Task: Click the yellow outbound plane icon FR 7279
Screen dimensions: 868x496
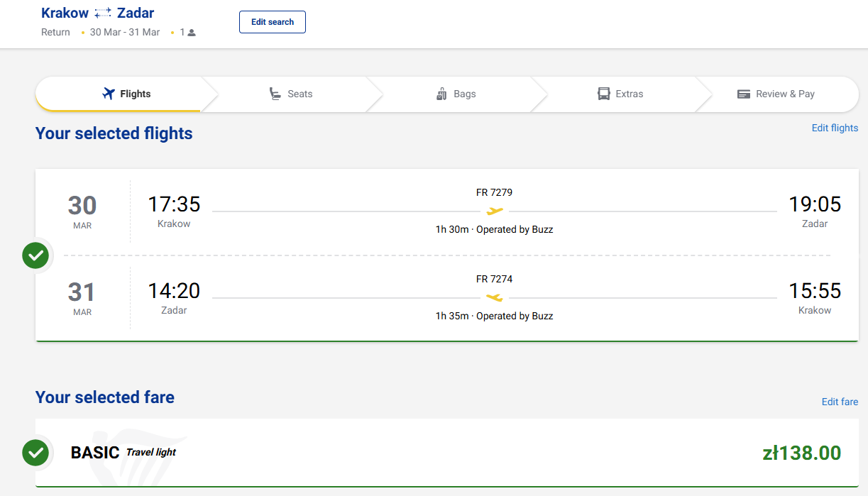Action: tap(495, 211)
